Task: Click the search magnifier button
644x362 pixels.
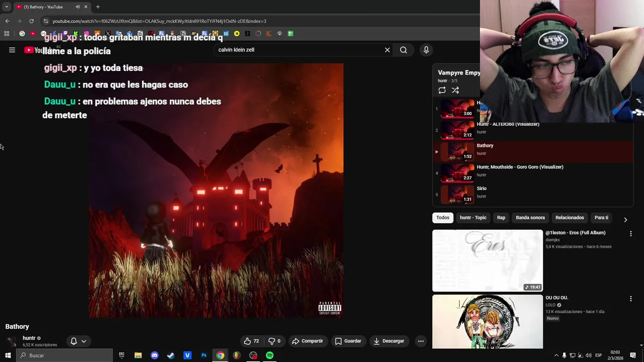Action: pos(404,50)
